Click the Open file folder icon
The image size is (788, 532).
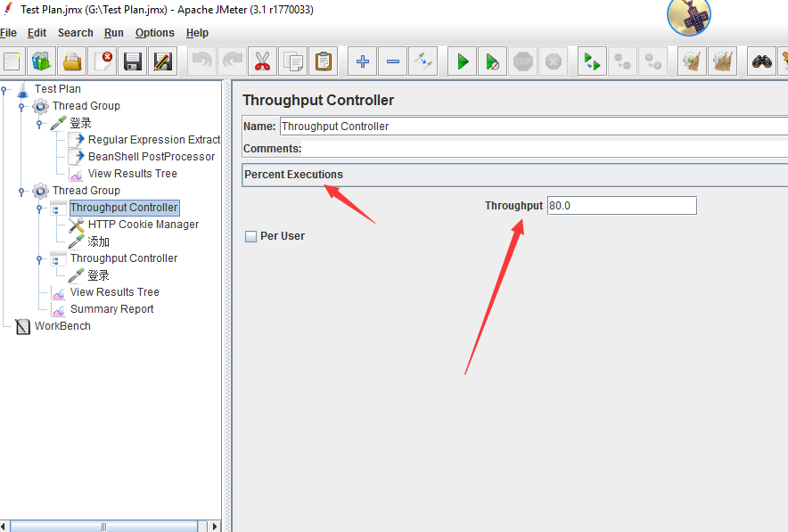72,61
